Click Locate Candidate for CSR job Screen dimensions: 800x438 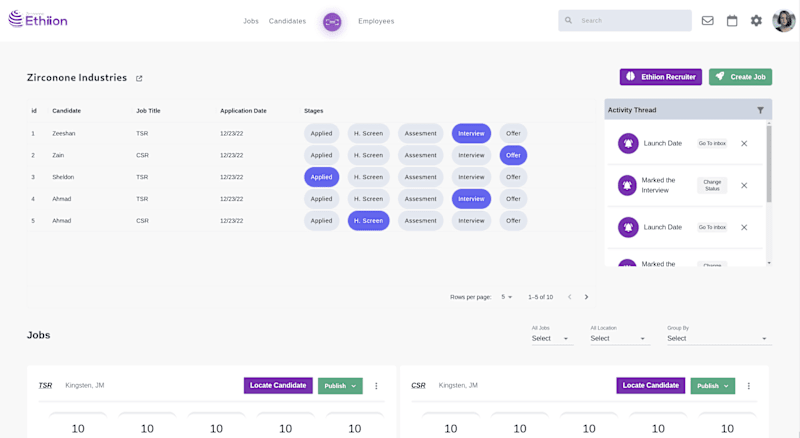[x=651, y=385]
